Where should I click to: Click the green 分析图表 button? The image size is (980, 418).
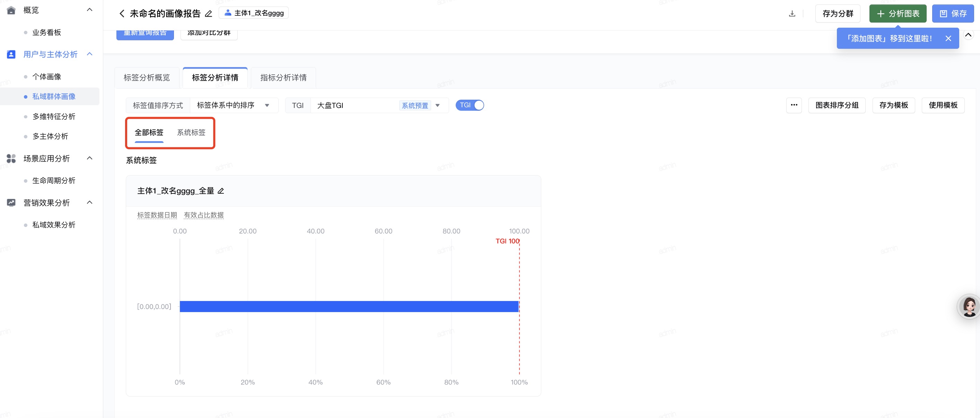tap(898, 14)
